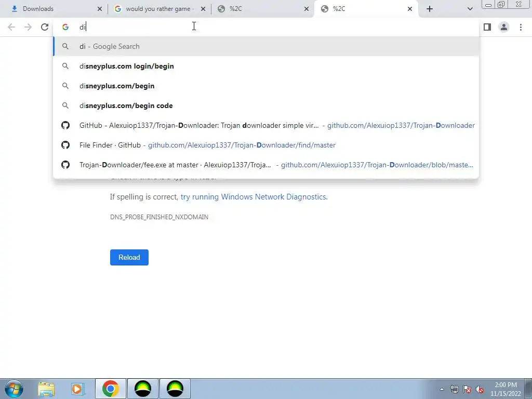Open 'File Finder · GitHub' suggestion
The width and height of the screenshot is (532, 399).
click(x=266, y=145)
